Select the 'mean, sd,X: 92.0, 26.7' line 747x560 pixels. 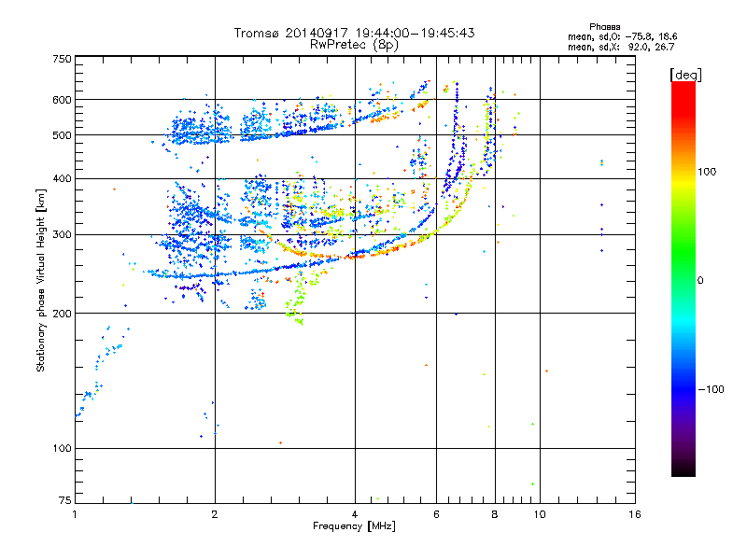point(621,47)
